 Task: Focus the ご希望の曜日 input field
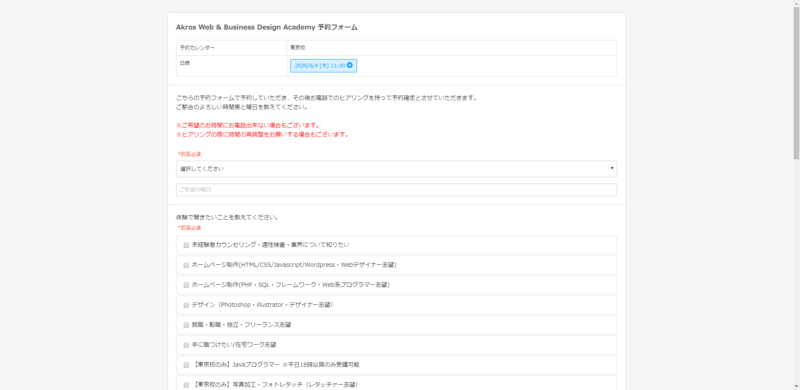pyautogui.click(x=396, y=189)
